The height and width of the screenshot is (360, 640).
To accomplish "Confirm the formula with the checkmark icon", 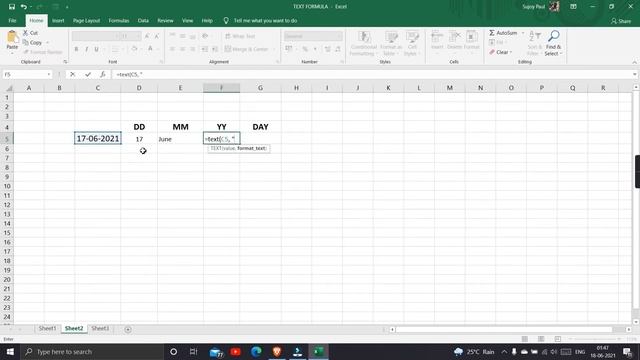I will (x=88, y=74).
